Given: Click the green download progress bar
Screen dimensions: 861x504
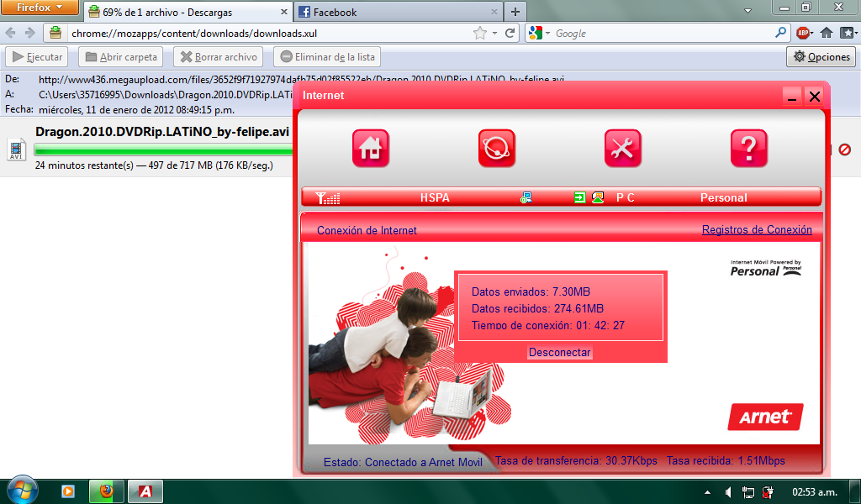Looking at the screenshot, I should (164, 150).
